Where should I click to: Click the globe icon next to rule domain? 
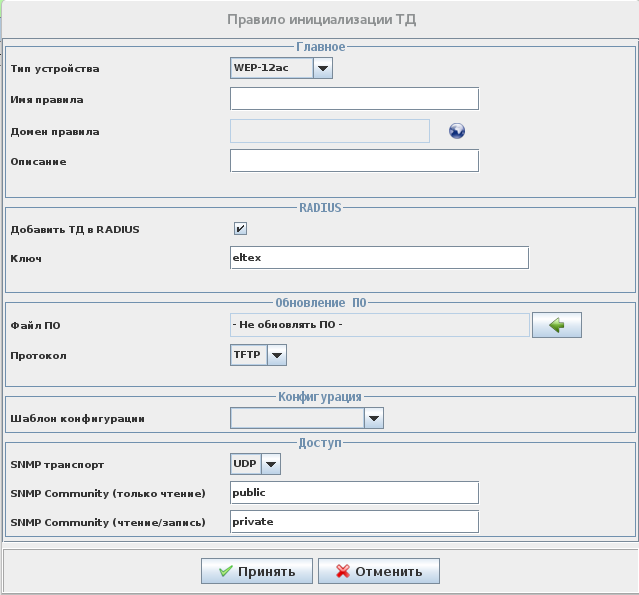tap(457, 131)
